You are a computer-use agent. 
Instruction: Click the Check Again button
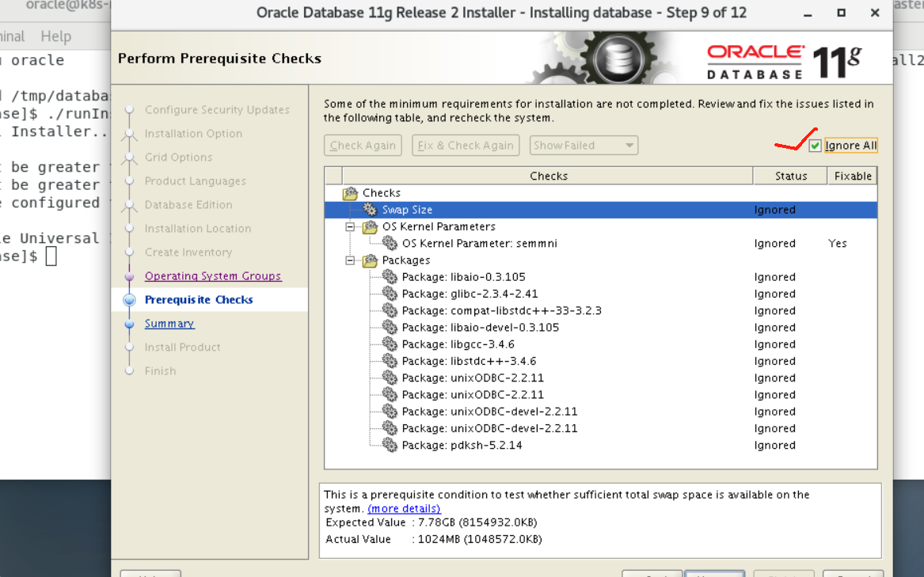point(363,146)
